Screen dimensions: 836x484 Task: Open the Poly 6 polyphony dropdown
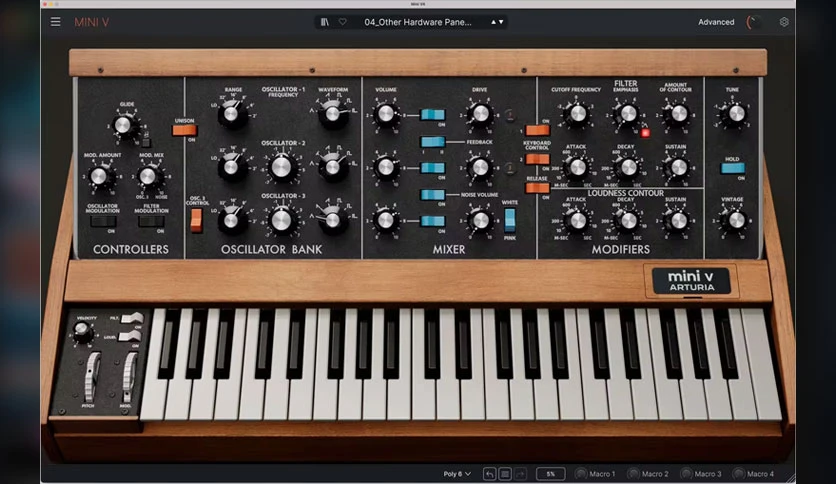[x=457, y=473]
